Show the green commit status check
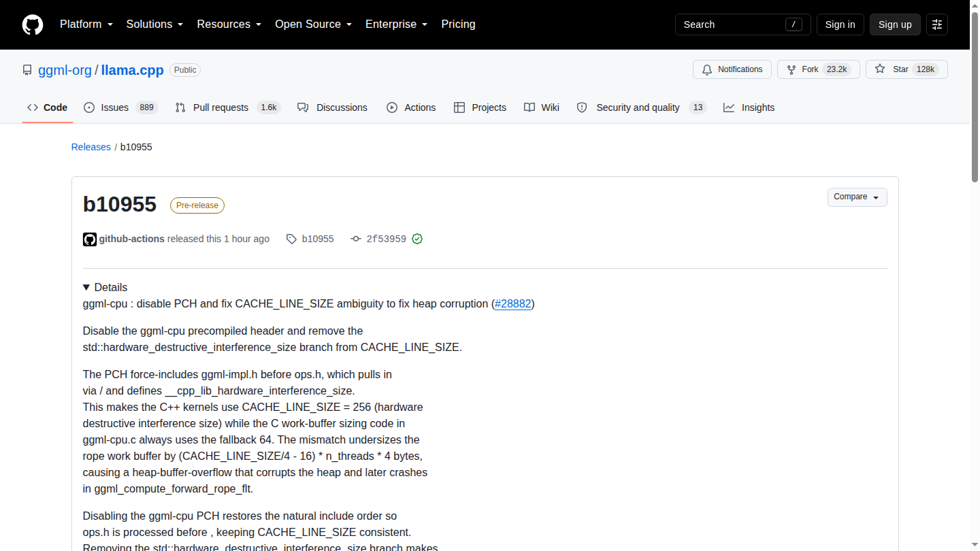This screenshot has height=551, width=980. (417, 239)
